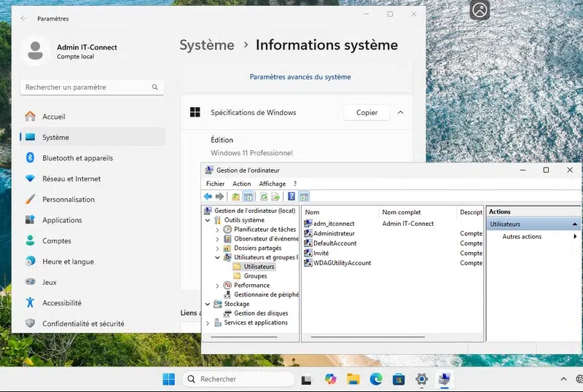This screenshot has width=583, height=392.
Task: Click the Windows Start button
Action: [168, 379]
